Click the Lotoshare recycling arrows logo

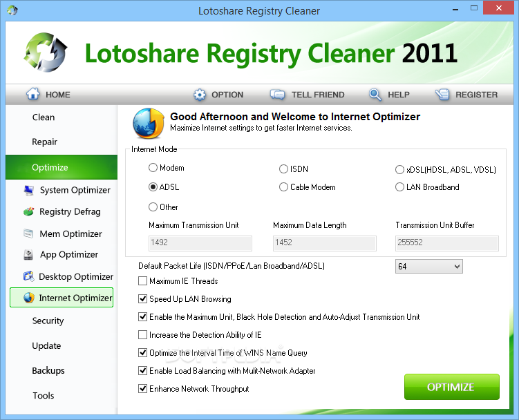point(46,52)
